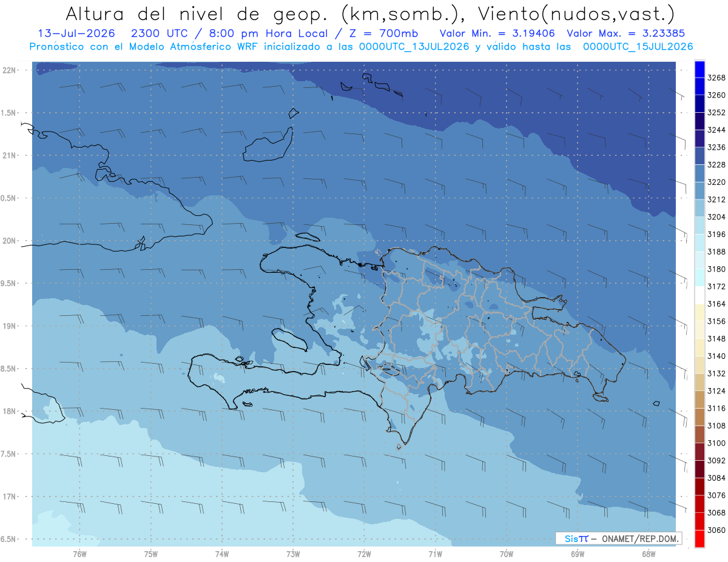Click the colorbar swatch between 3100 and 3108
The image size is (728, 562).
699,435
